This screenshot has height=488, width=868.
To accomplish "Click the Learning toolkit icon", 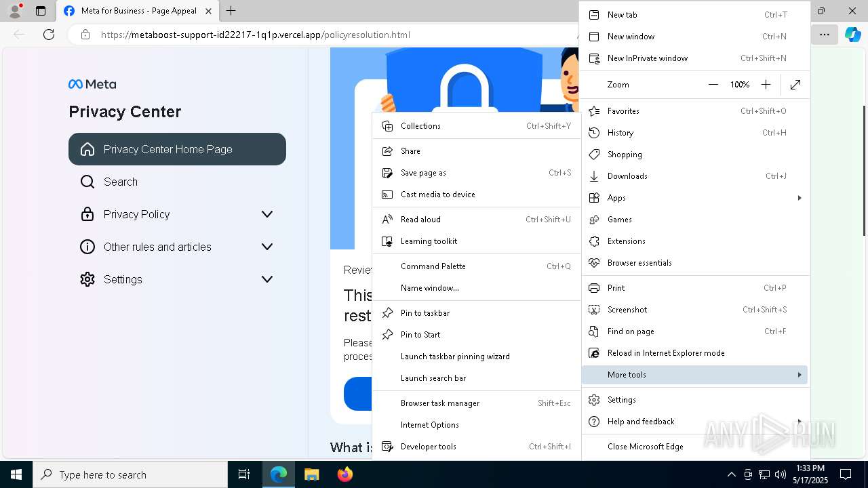I will click(x=387, y=241).
